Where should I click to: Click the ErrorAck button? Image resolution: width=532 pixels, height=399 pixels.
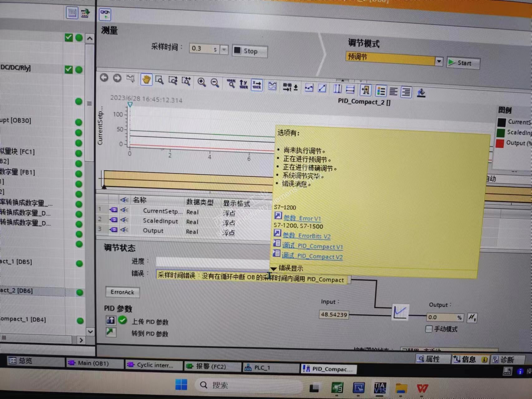[x=123, y=292]
